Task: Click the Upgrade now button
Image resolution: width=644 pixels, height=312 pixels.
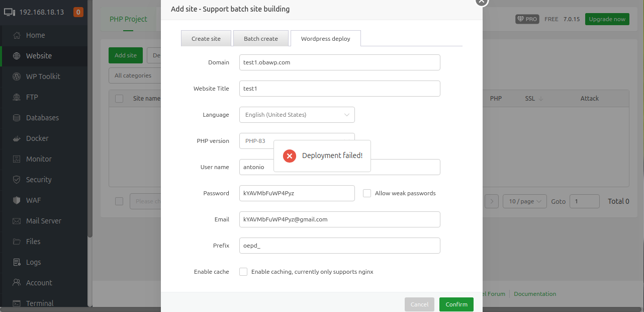Action: [x=607, y=19]
